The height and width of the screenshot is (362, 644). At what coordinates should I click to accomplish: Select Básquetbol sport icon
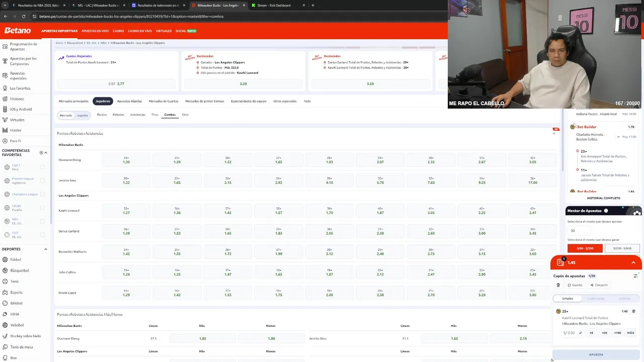[5, 270]
